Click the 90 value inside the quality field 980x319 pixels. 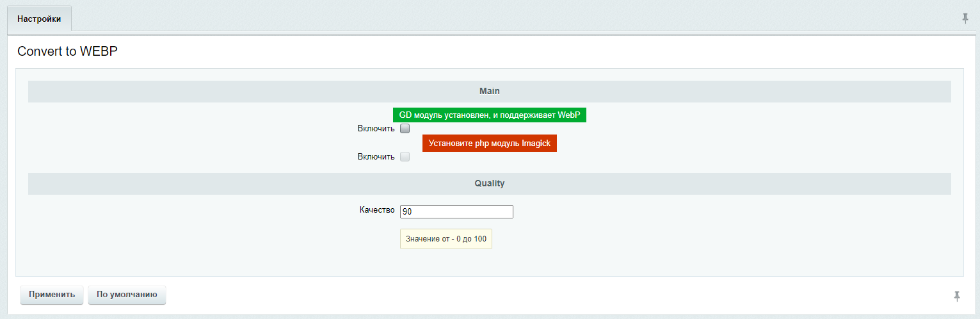[x=408, y=211]
